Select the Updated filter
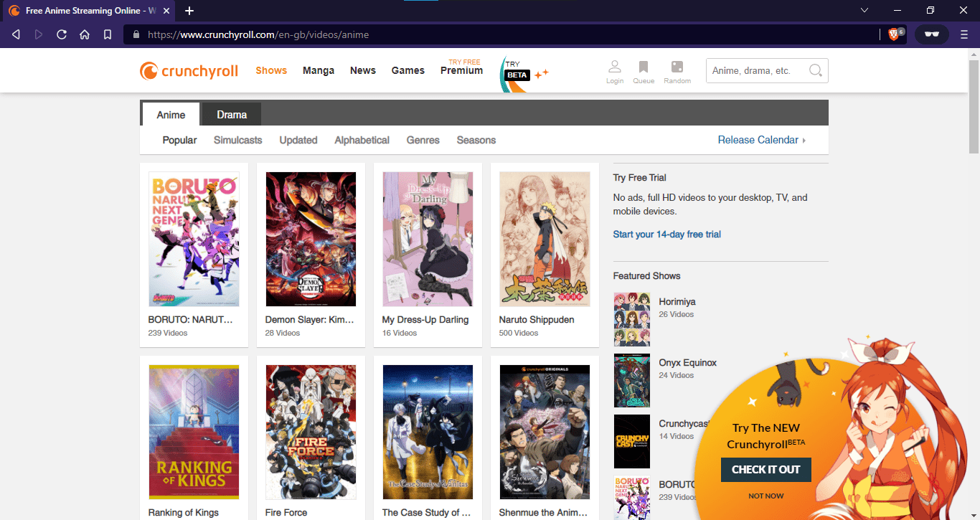980x520 pixels. [298, 140]
